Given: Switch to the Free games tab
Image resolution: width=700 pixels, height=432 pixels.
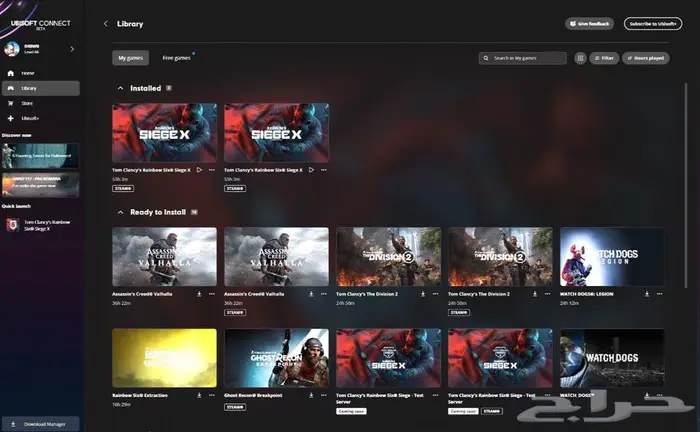Looking at the screenshot, I should pos(176,58).
